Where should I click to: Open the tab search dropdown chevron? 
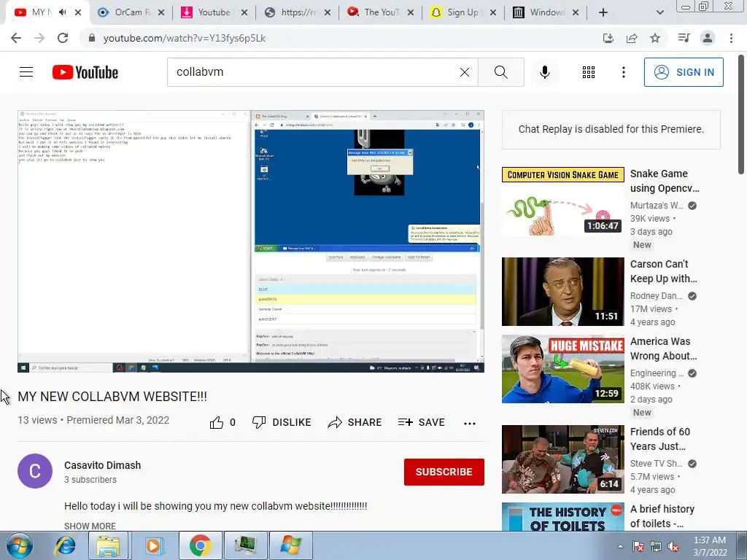659,12
